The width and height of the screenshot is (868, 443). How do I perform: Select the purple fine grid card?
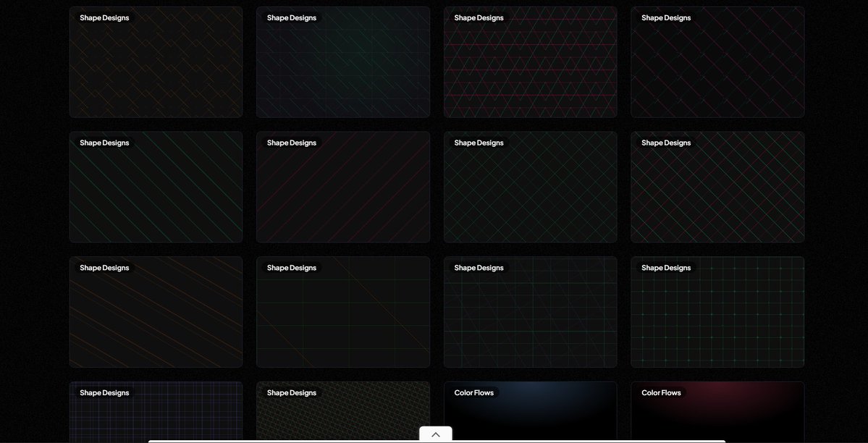point(156,413)
